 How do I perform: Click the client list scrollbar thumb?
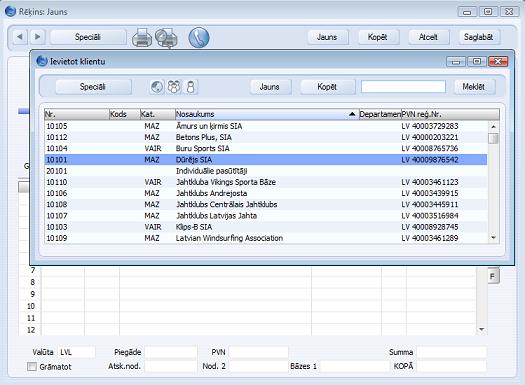493,139
